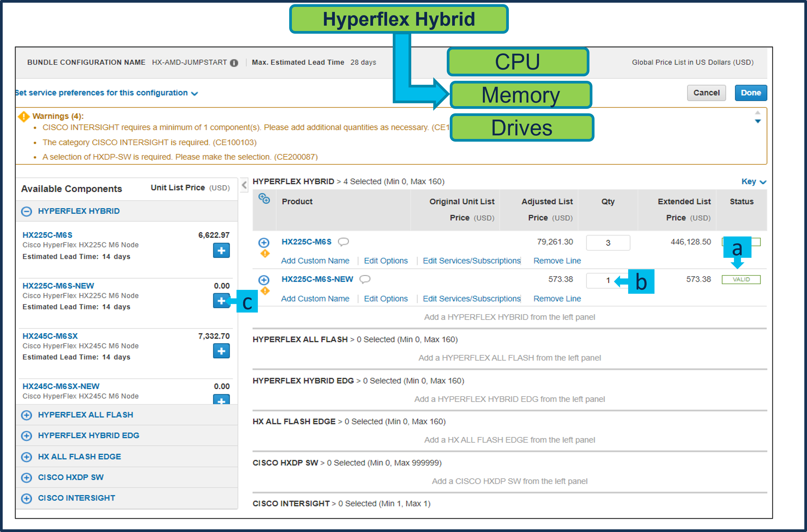Collapse HYPERFLEX HYBRID category
The height and width of the screenshot is (532, 807).
pyautogui.click(x=27, y=211)
